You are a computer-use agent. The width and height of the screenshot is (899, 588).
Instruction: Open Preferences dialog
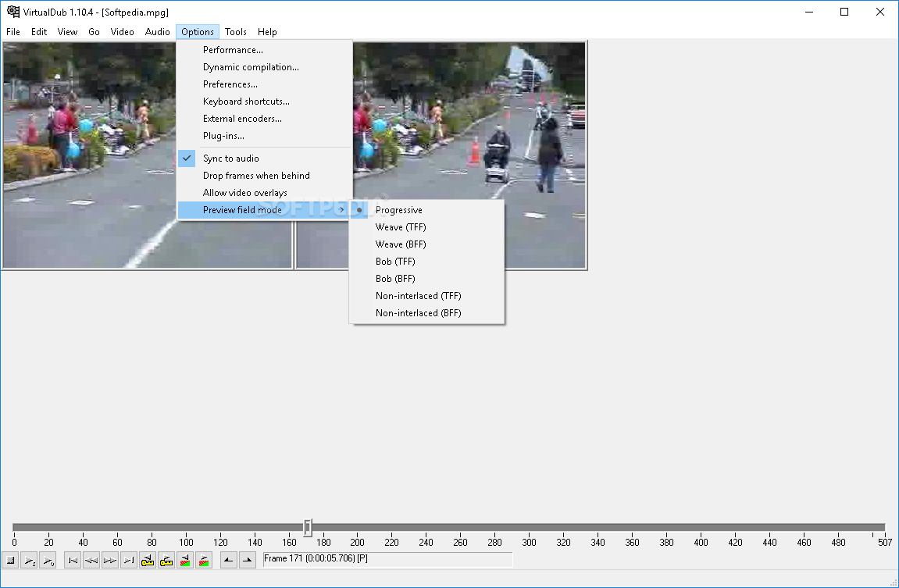tap(264, 84)
